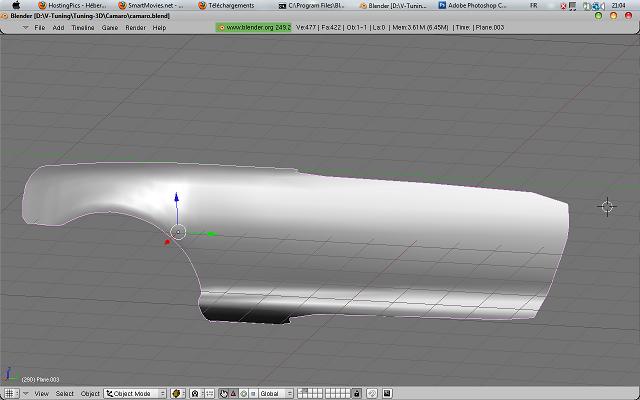Click the blue Z-axis manipulator arrow
Image resolution: width=640 pixels, height=400 pixels.
point(177,198)
